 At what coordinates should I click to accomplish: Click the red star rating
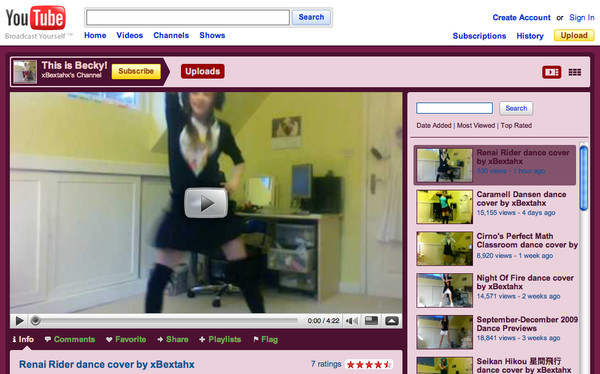tap(369, 364)
